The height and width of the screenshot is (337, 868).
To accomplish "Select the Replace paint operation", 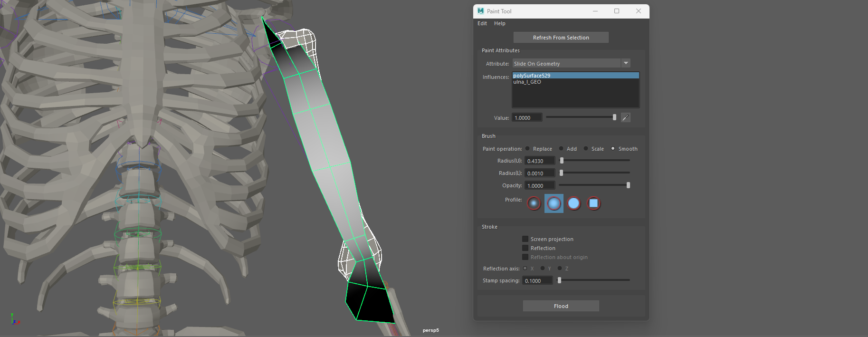I will click(528, 149).
